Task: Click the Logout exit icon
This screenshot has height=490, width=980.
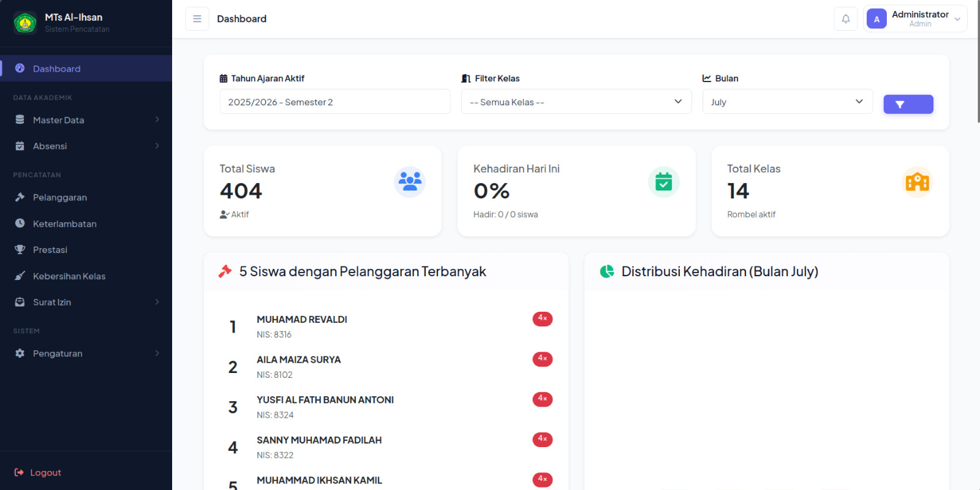Action: [x=19, y=472]
